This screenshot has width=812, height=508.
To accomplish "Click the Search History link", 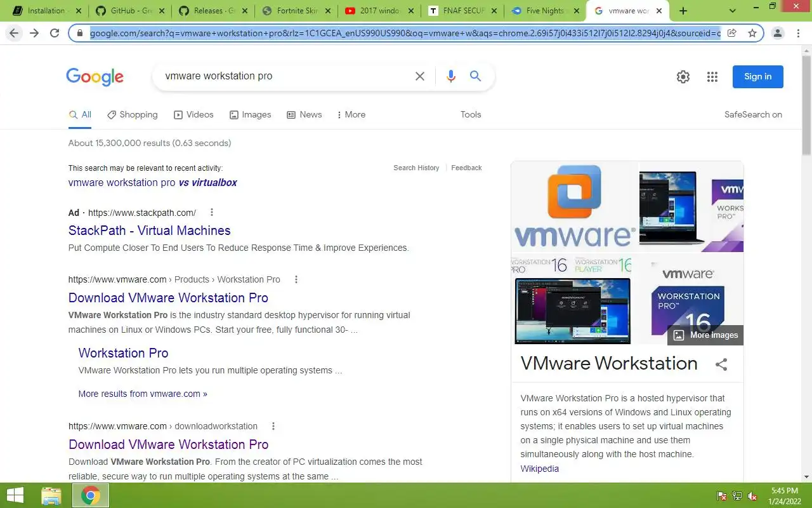I will point(416,168).
